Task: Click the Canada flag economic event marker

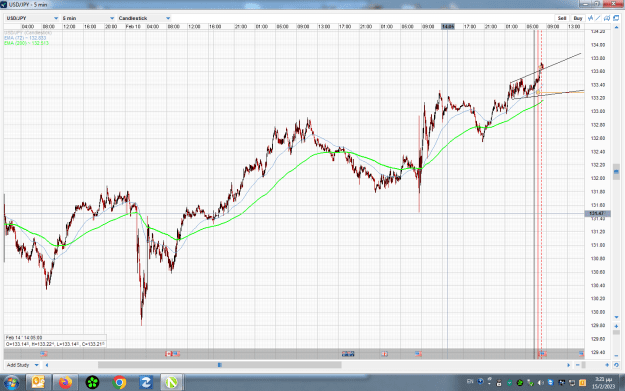Action: [169, 354]
